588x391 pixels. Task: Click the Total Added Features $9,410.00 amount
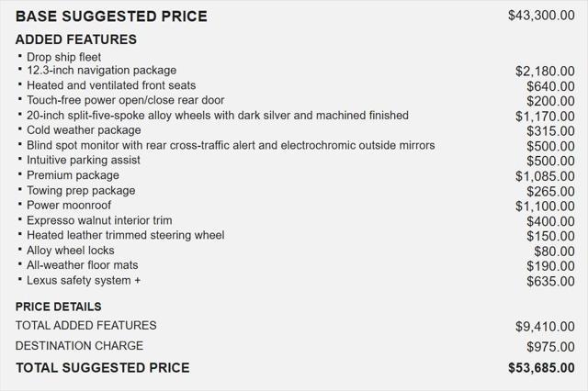pyautogui.click(x=545, y=327)
